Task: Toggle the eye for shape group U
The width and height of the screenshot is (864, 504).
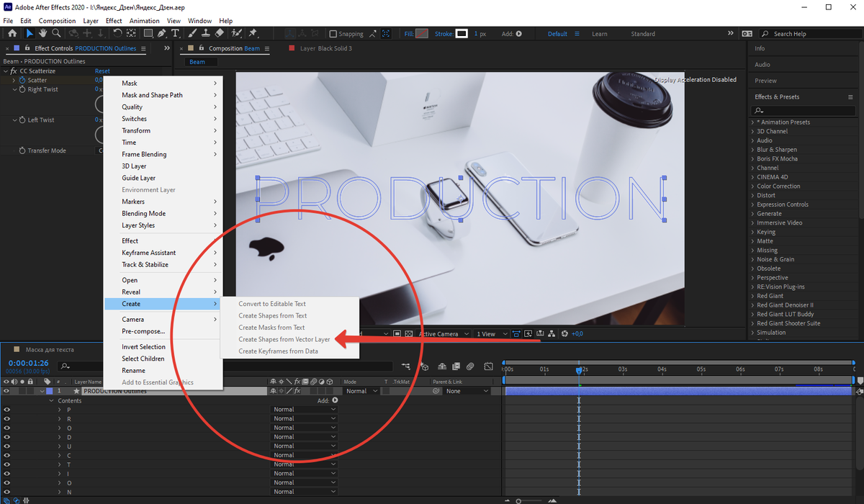Action: coord(6,446)
